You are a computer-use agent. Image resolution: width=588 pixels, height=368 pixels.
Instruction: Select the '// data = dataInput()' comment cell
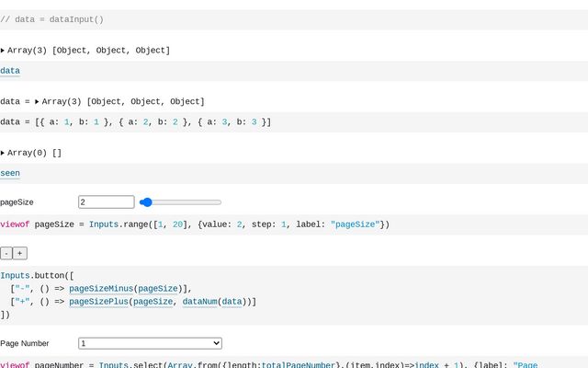pos(52,19)
